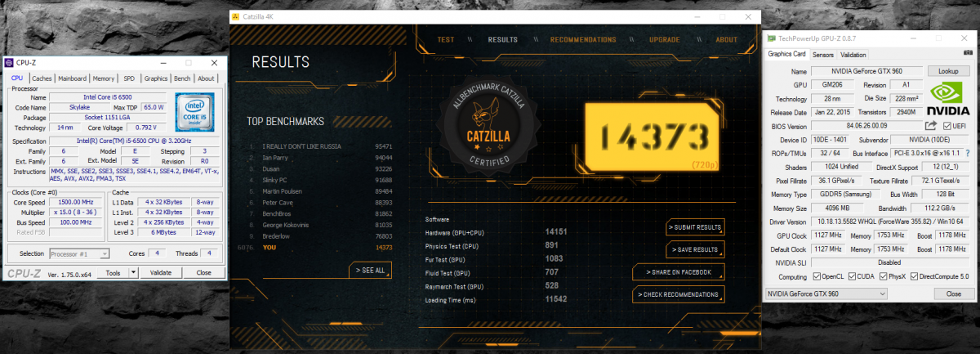Switch to the Mainboard tab in CPU-Z
The width and height of the screenshot is (980, 354).
coord(72,78)
